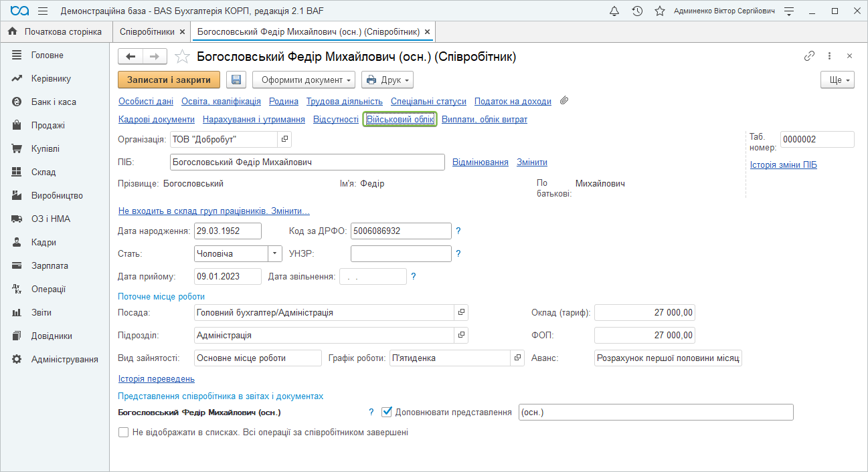The height and width of the screenshot is (472, 868).
Task: Click the save diskette icon
Action: click(236, 80)
